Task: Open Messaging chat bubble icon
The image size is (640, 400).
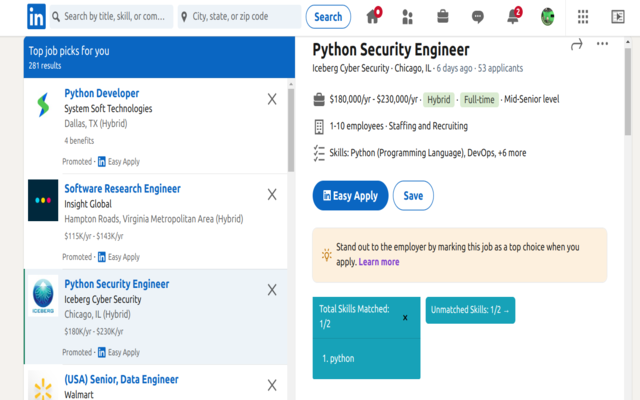Action: (x=478, y=16)
